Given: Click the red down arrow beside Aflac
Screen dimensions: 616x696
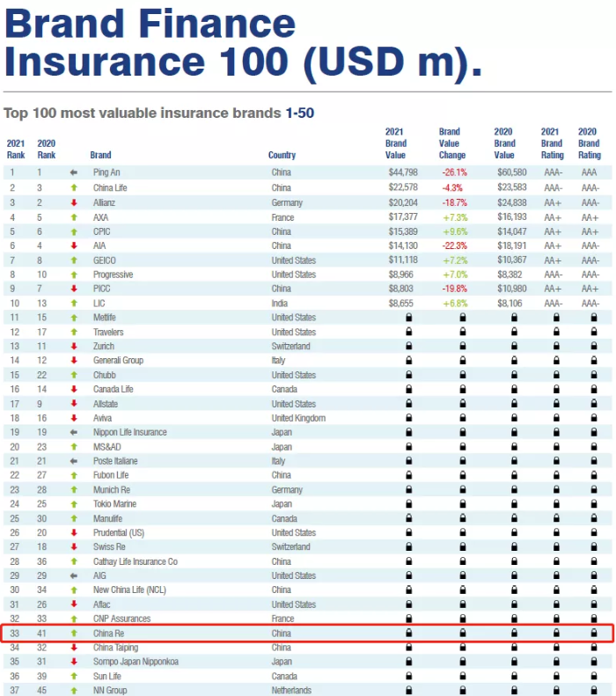Looking at the screenshot, I should (x=74, y=604).
